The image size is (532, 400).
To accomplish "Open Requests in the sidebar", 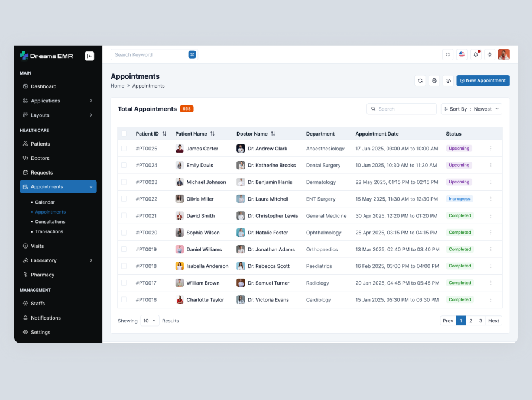I will (58, 173).
